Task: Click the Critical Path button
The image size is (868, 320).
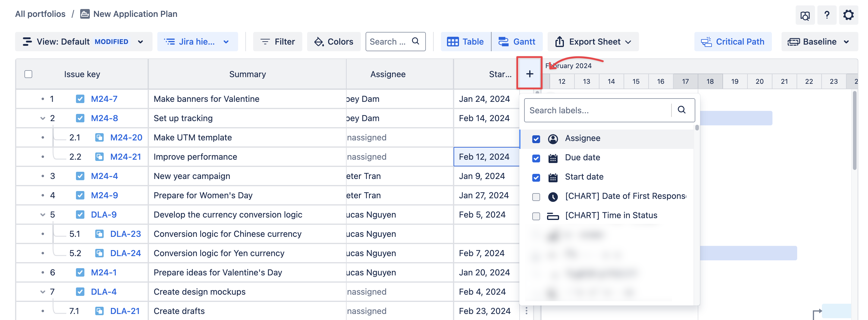Action: click(x=733, y=42)
